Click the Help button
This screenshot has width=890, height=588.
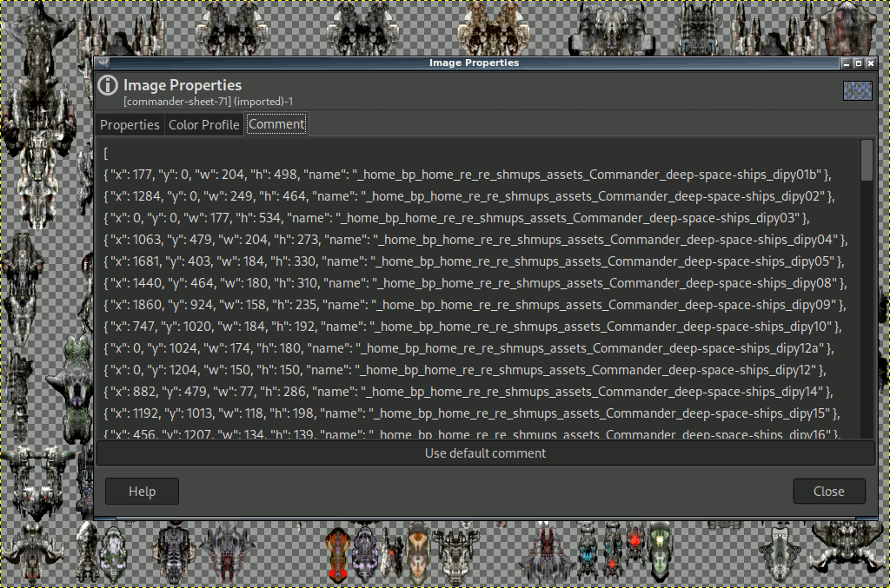tap(142, 491)
